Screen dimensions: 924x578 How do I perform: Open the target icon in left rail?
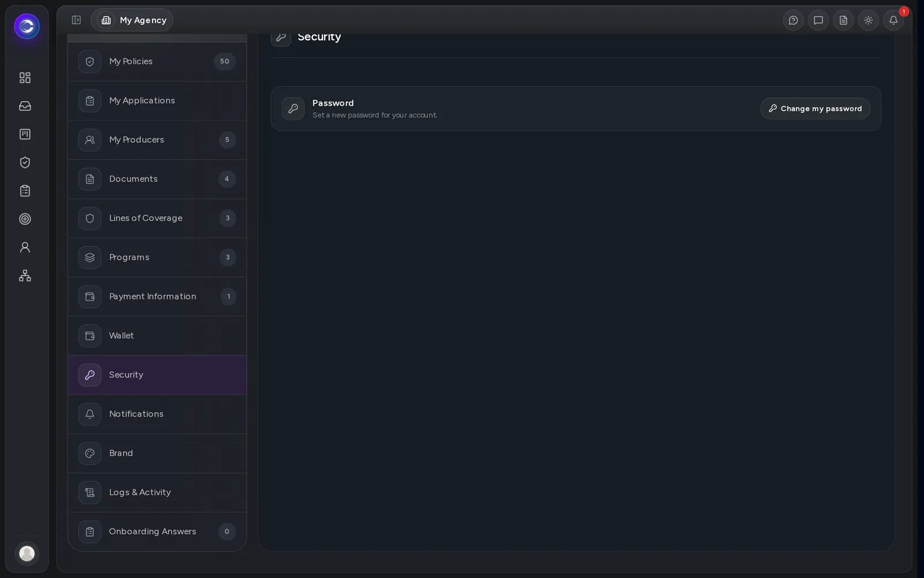25,219
